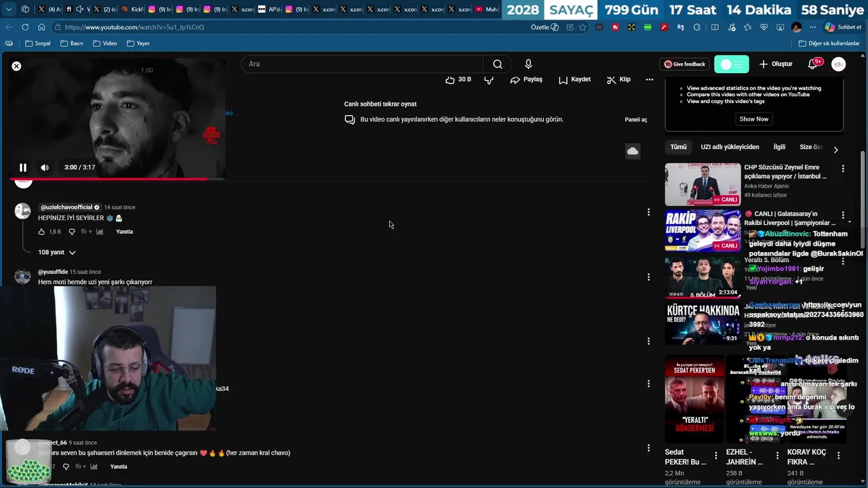This screenshot has width=868, height=488.
Task: Open CHP Sözcüsü Zeynel Emre video thumbnail
Action: tap(703, 184)
